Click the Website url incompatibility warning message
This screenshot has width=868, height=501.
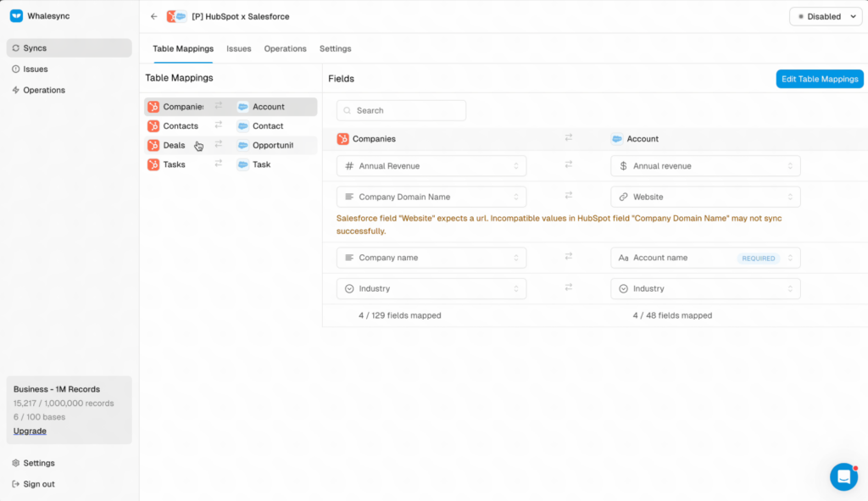559,225
